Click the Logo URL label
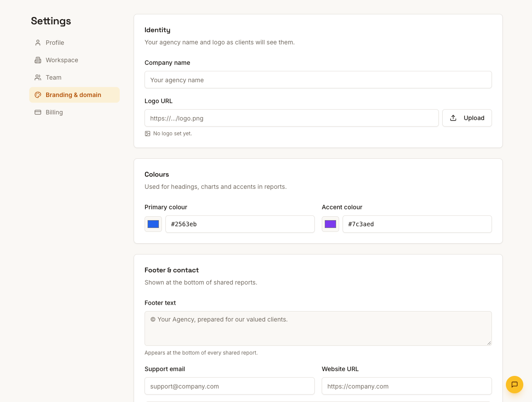532x402 pixels. [158, 101]
